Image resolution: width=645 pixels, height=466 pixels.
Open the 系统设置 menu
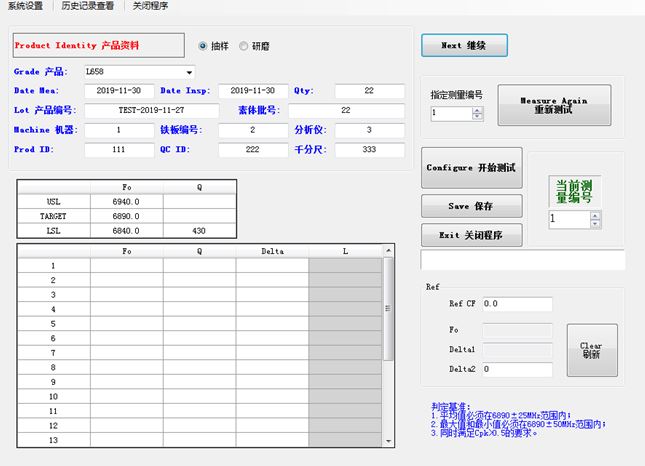(x=26, y=6)
